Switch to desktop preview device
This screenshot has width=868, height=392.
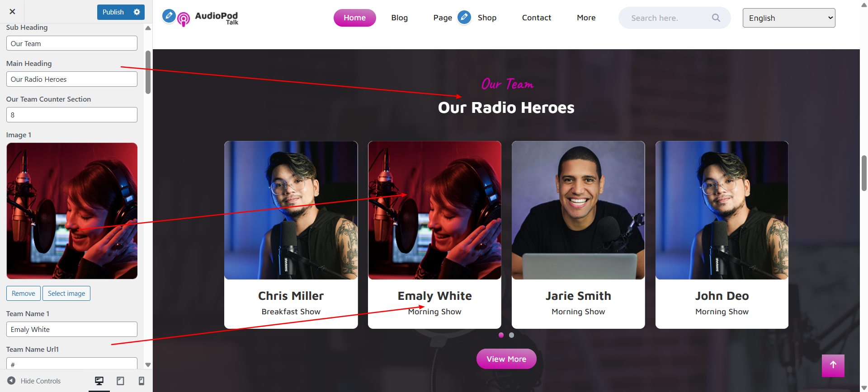99,381
